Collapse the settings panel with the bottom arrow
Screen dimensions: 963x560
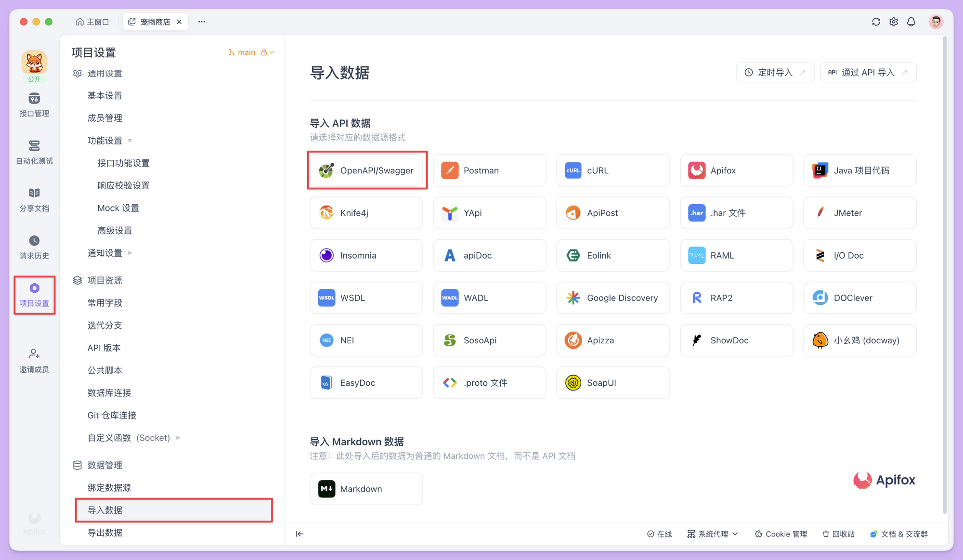click(x=299, y=534)
